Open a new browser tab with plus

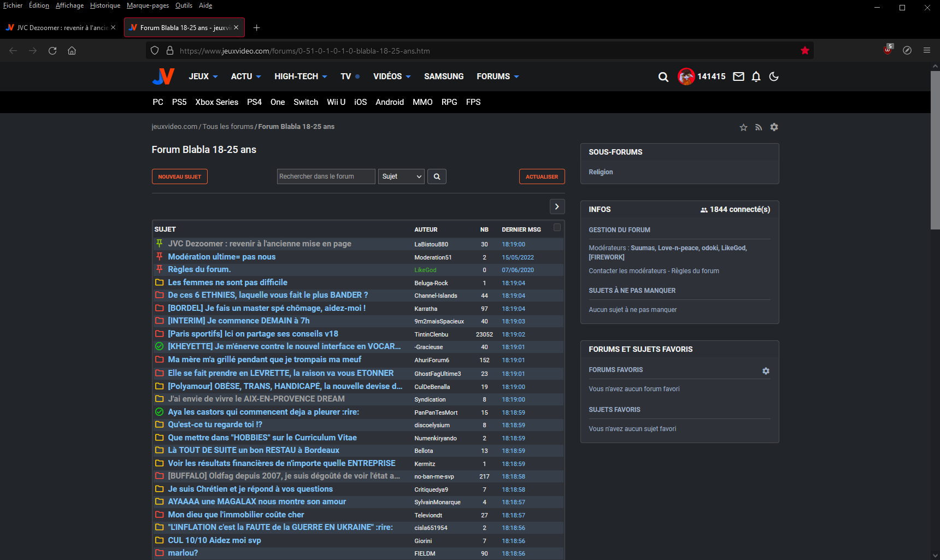(x=257, y=28)
